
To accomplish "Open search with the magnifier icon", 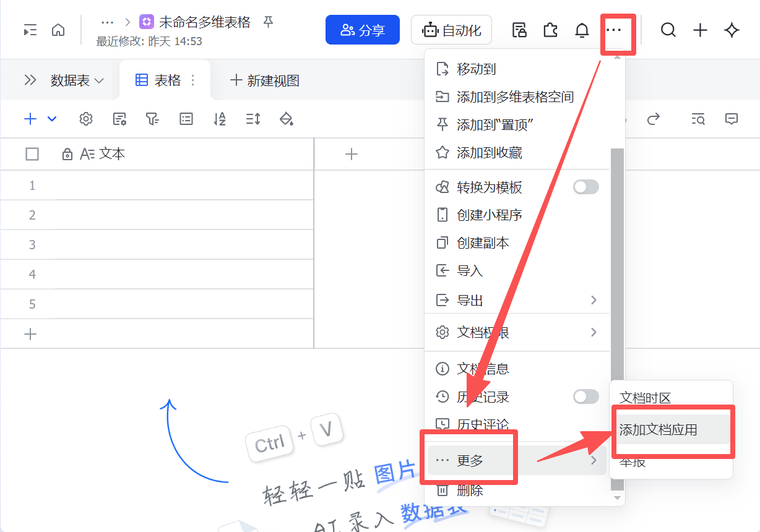I will (668, 30).
